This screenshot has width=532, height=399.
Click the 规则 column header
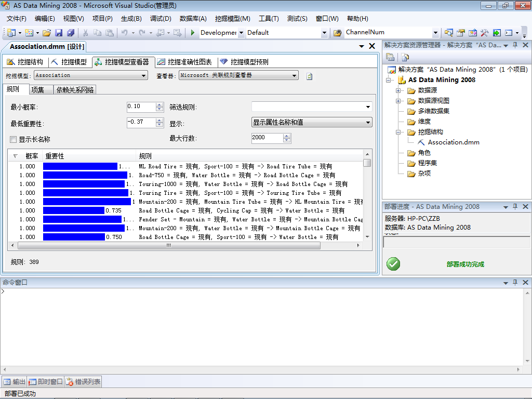coord(249,156)
